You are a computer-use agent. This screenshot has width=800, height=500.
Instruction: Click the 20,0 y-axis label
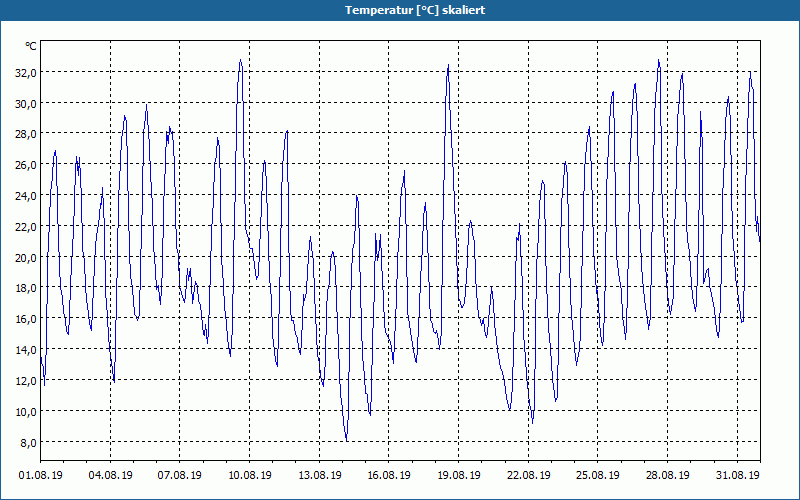click(x=26, y=258)
